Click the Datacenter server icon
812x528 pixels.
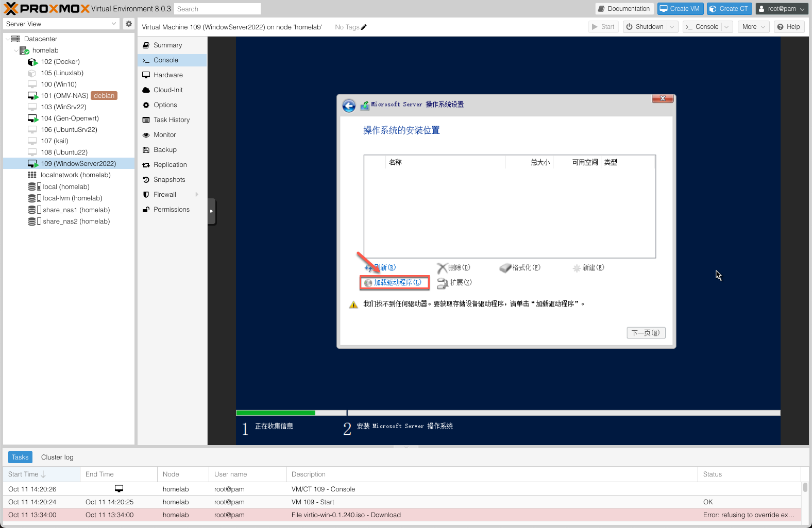[x=15, y=39]
